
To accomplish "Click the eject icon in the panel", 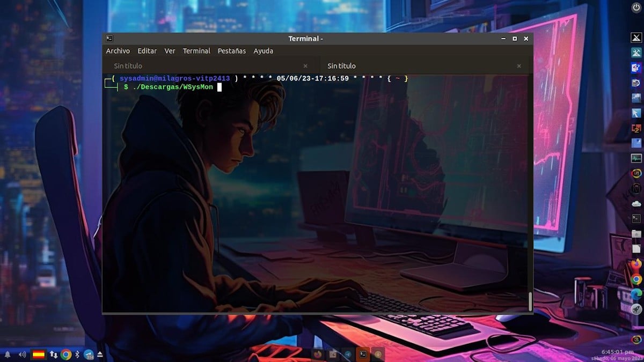I will pos(100,354).
